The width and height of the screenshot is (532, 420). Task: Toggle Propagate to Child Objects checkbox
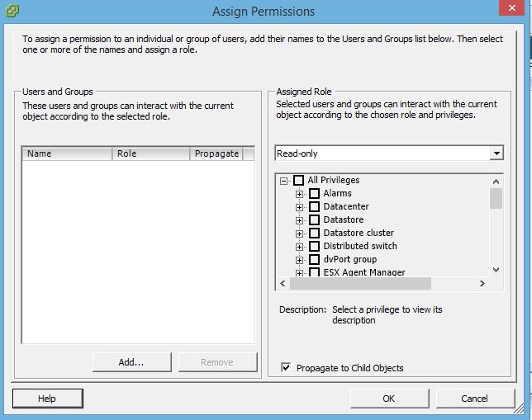point(287,368)
